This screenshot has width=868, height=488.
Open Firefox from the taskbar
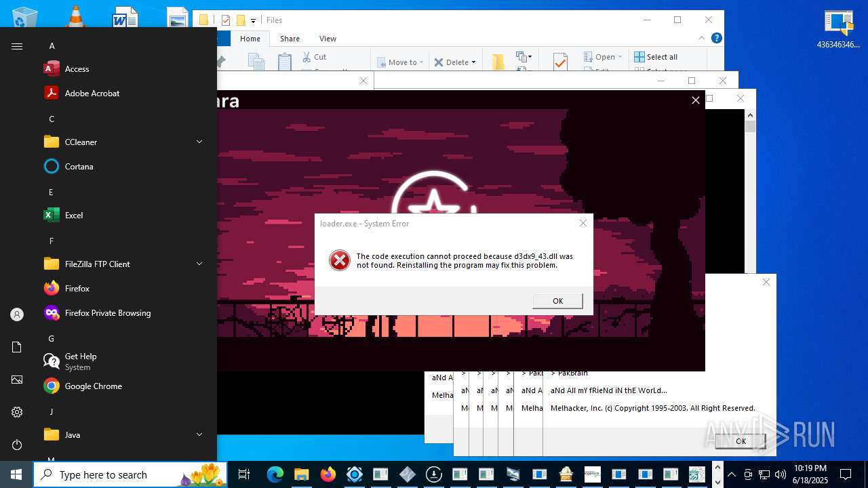point(328,474)
